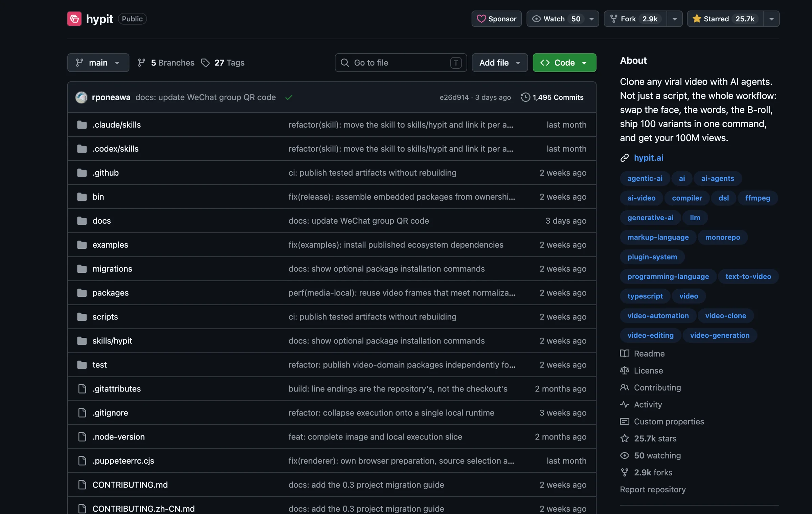Open the star lists dropdown arrow
This screenshot has height=514, width=812.
(x=771, y=19)
